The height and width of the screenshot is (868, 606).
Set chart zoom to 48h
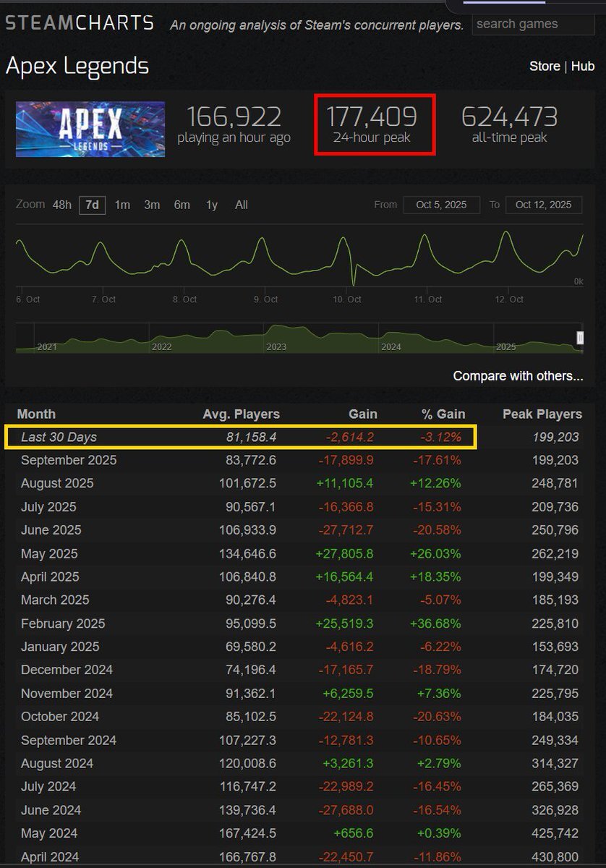tap(61, 205)
